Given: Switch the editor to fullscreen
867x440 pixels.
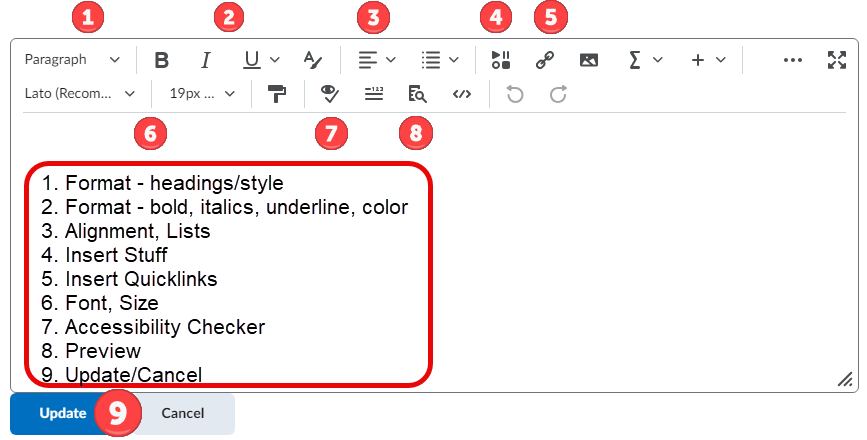Looking at the screenshot, I should pyautogui.click(x=837, y=60).
